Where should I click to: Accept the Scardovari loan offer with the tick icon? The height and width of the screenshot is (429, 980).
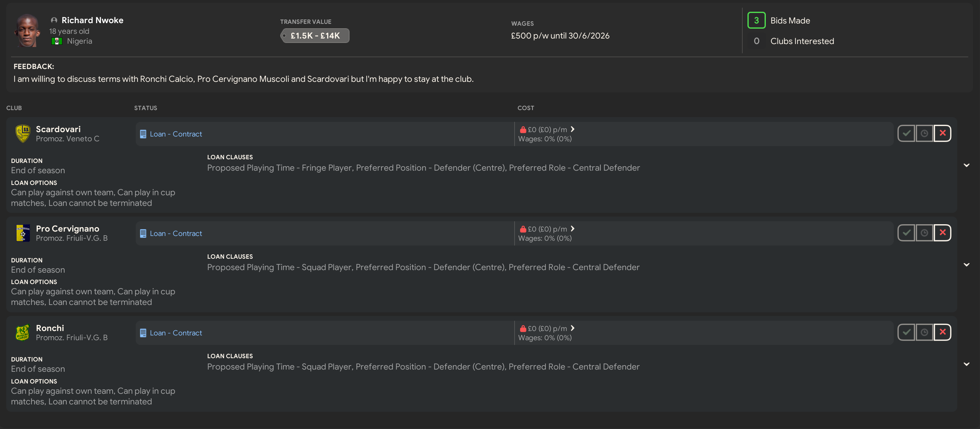click(x=906, y=133)
